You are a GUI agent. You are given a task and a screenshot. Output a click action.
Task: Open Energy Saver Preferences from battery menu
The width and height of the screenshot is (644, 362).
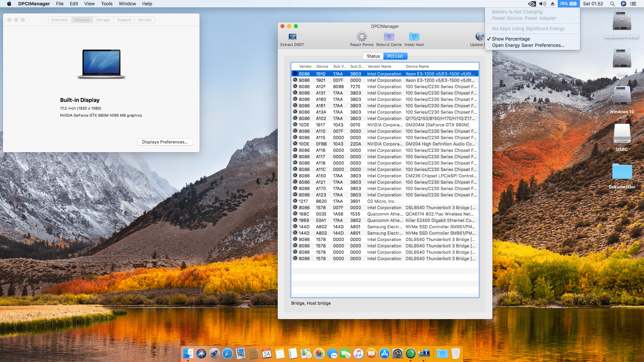click(528, 45)
